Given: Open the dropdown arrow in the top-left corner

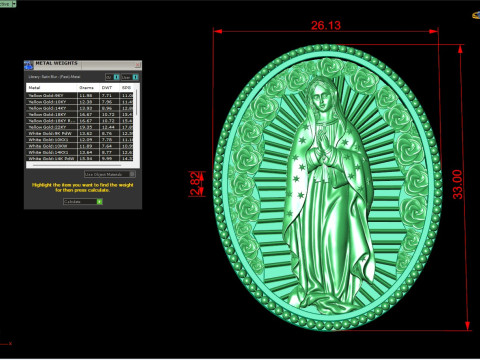Looking at the screenshot, I should tap(14, 4).
